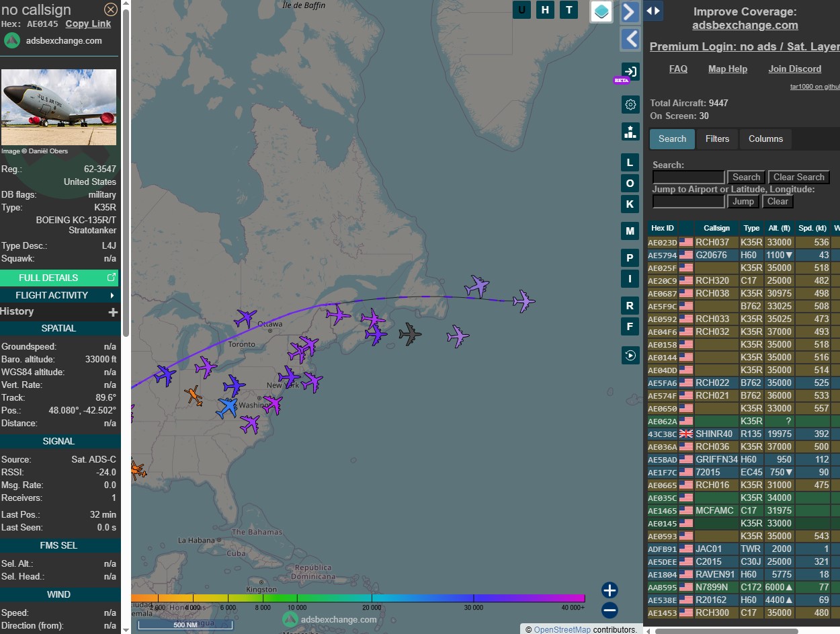This screenshot has height=634, width=840.
Task: Sort table by Alt. (ft) column
Action: 779,228
